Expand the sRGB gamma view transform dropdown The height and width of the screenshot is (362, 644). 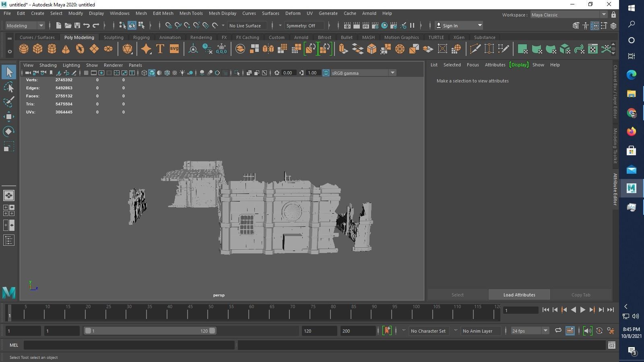(x=392, y=73)
